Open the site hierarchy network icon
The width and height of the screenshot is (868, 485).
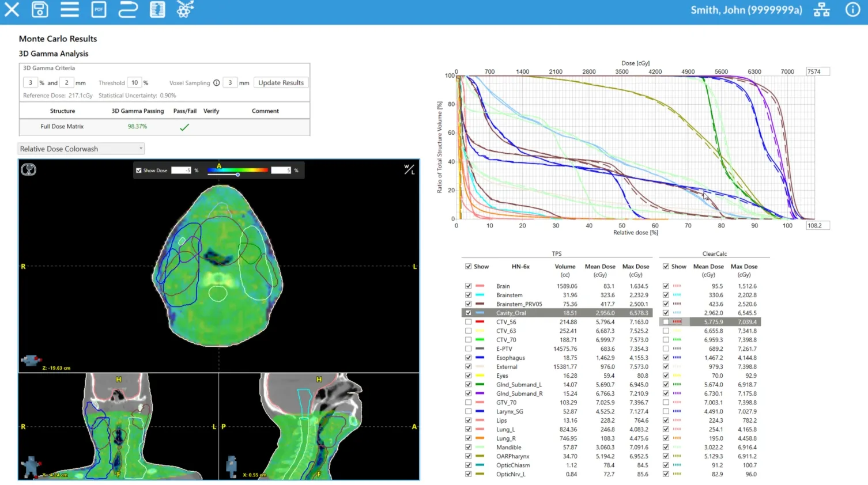tap(822, 9)
